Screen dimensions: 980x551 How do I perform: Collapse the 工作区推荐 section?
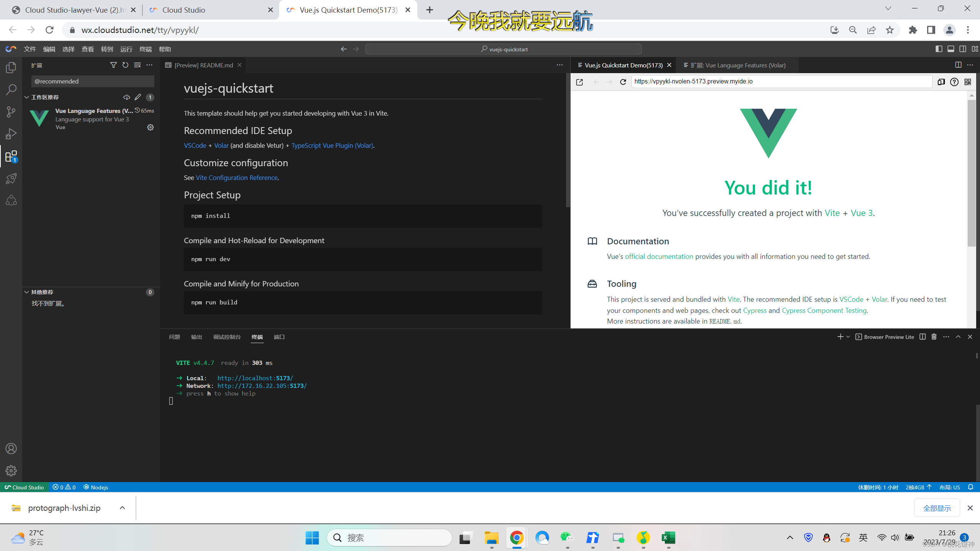pyautogui.click(x=27, y=97)
